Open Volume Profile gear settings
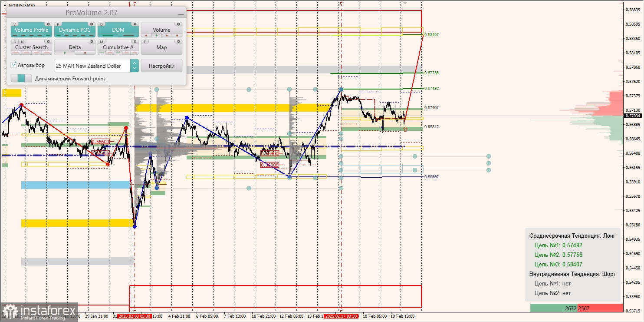The width and height of the screenshot is (644, 322). [48, 24]
